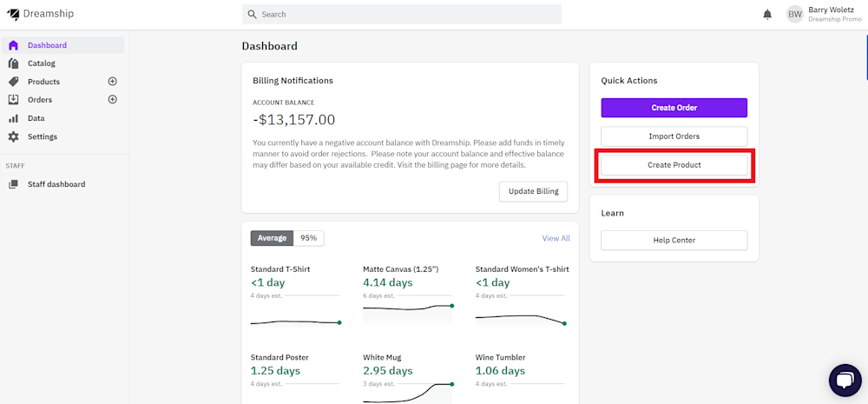Select the Average toggle option

(272, 238)
